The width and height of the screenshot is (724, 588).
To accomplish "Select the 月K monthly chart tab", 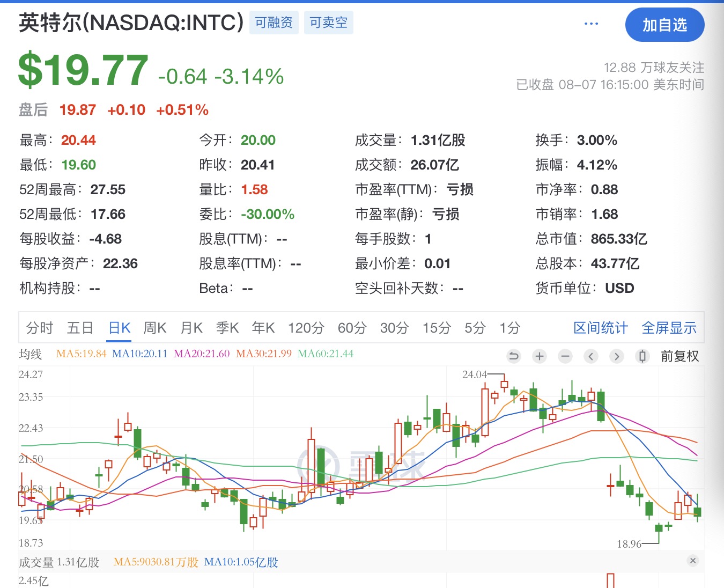I will [x=191, y=328].
